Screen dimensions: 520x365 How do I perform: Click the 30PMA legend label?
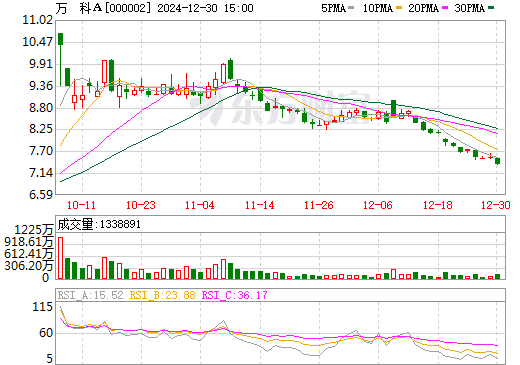[x=469, y=8]
